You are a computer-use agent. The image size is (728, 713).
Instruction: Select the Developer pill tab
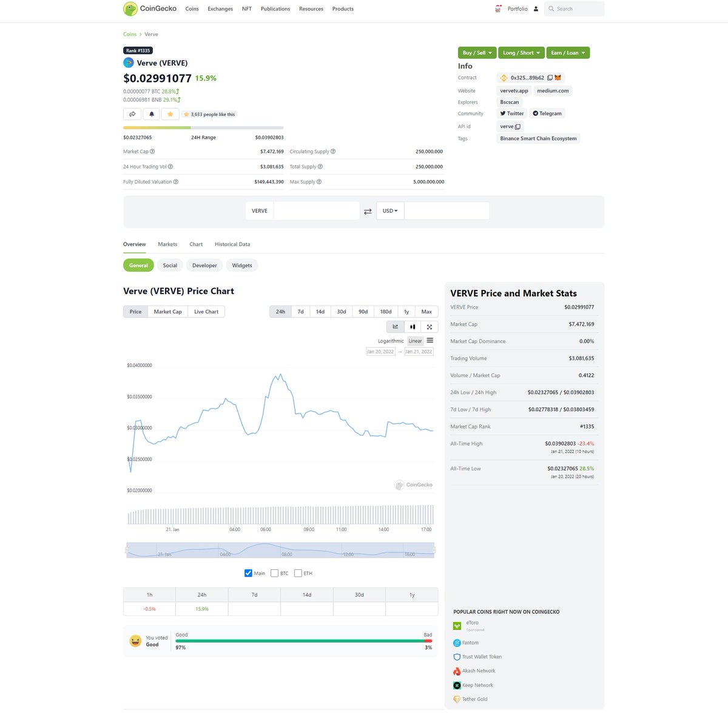click(204, 266)
